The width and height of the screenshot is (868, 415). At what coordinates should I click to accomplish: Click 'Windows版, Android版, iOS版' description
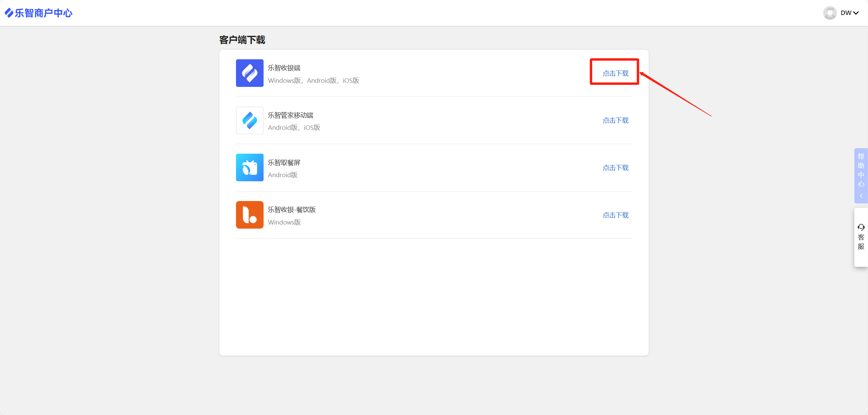coord(314,80)
